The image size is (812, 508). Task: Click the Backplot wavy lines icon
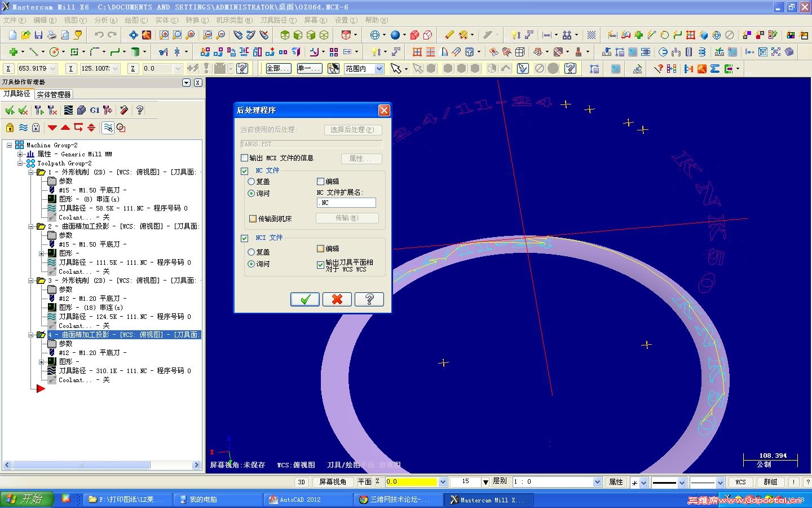point(68,110)
